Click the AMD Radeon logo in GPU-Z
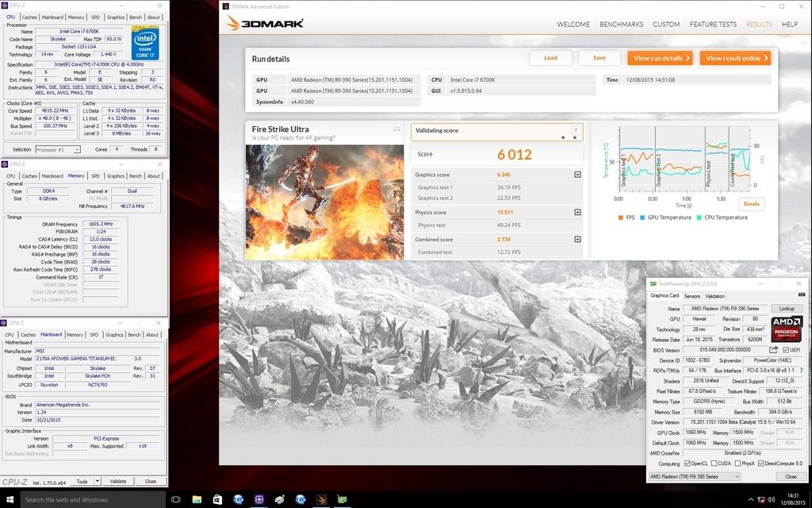 coord(787,329)
